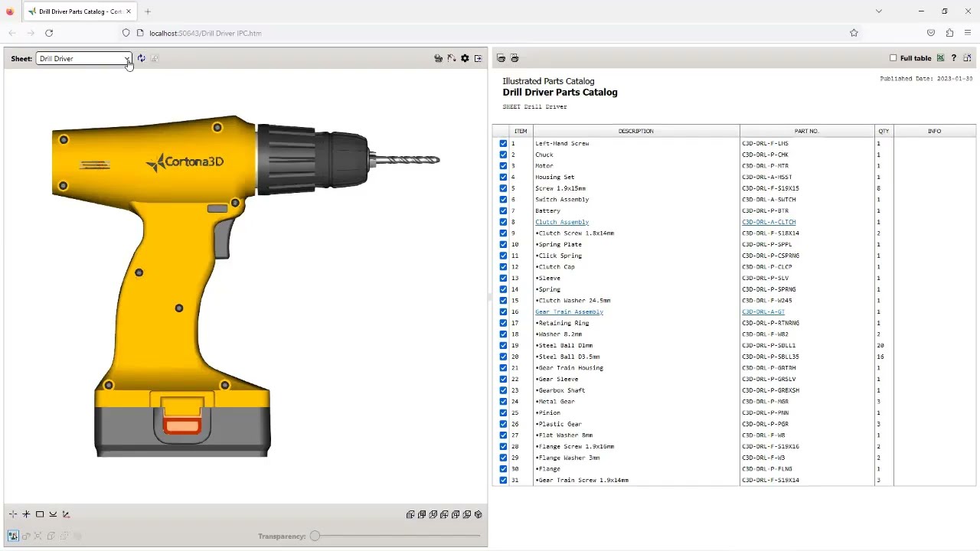Image resolution: width=980 pixels, height=551 pixels.
Task: Open Firefox extensions puzzle icon
Action: [x=949, y=33]
